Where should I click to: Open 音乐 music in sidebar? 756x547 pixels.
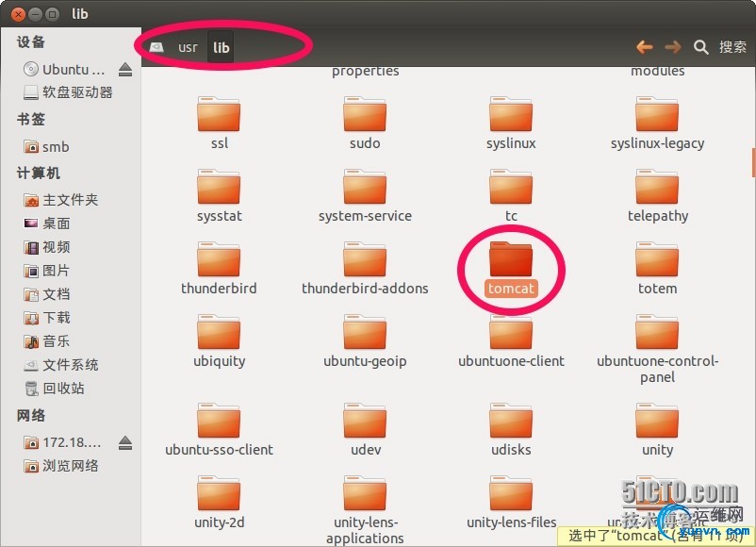(47, 341)
